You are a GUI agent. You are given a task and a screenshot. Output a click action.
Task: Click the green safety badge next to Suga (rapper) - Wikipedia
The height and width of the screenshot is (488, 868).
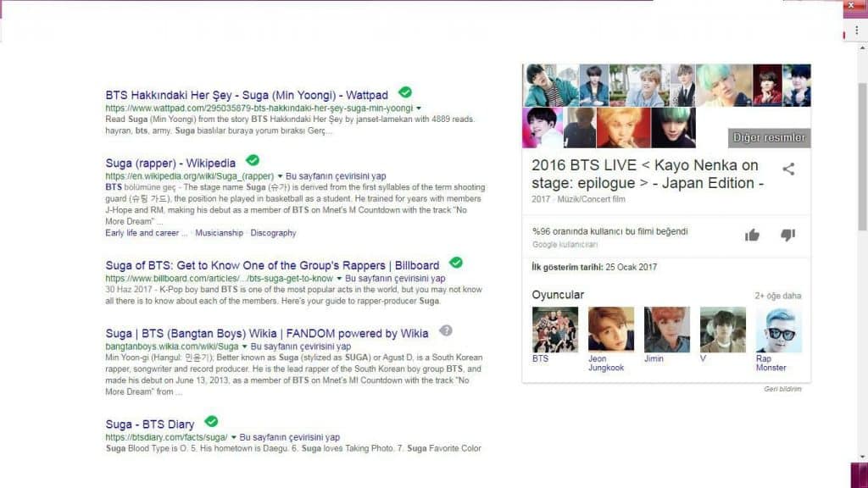(x=253, y=160)
